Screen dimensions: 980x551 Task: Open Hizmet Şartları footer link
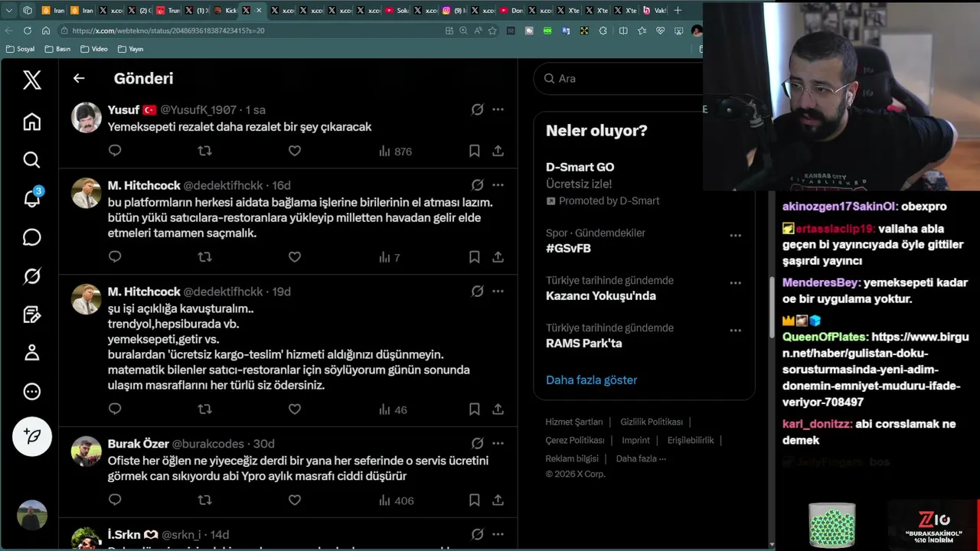pyautogui.click(x=574, y=422)
